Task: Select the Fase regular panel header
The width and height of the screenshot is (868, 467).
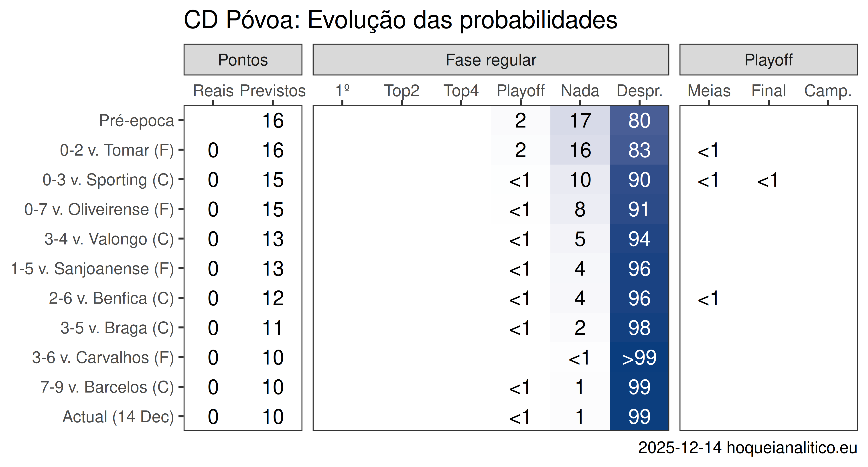Action: pos(491,60)
